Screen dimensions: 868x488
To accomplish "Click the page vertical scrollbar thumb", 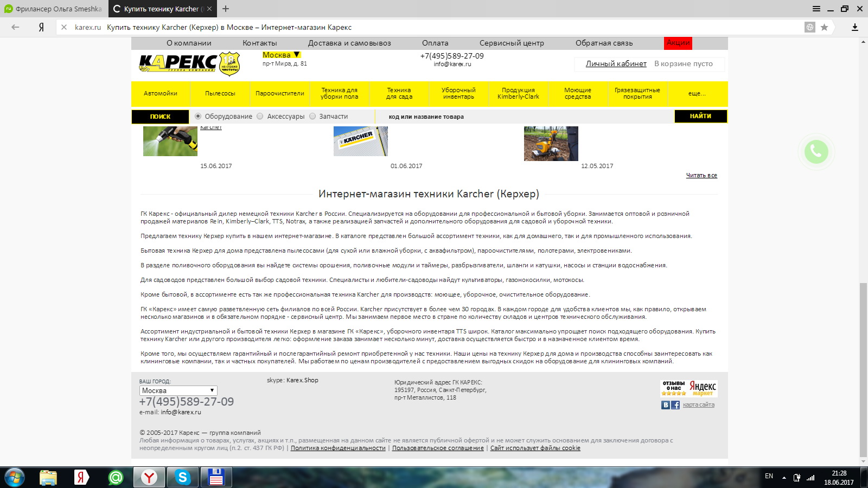I will coord(863,370).
